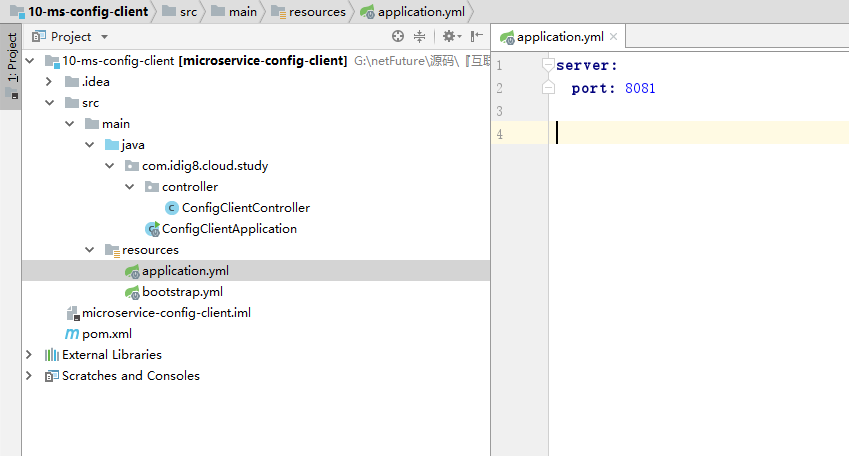Select the ConfigClientApplication class
The image size is (849, 456).
(x=229, y=229)
